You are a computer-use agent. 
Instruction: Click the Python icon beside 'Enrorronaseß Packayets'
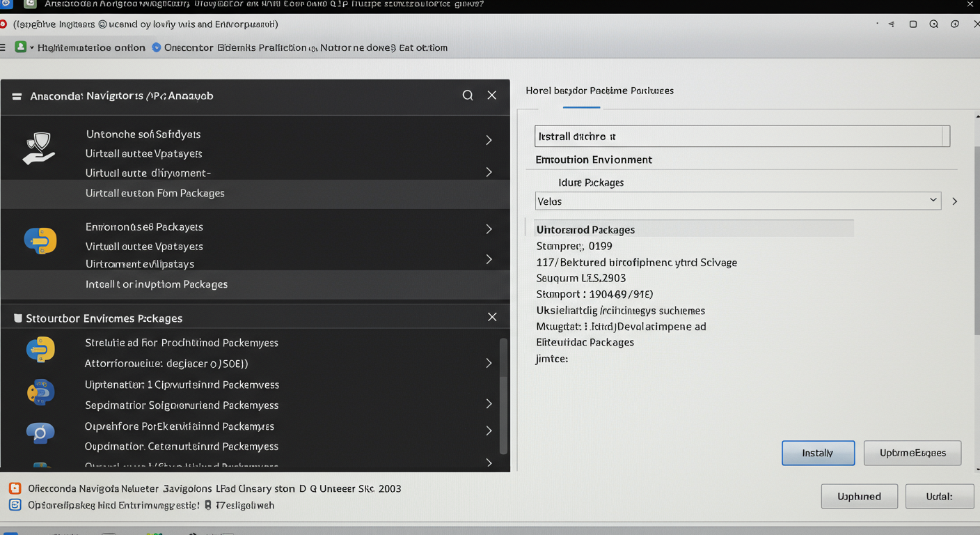(x=40, y=241)
